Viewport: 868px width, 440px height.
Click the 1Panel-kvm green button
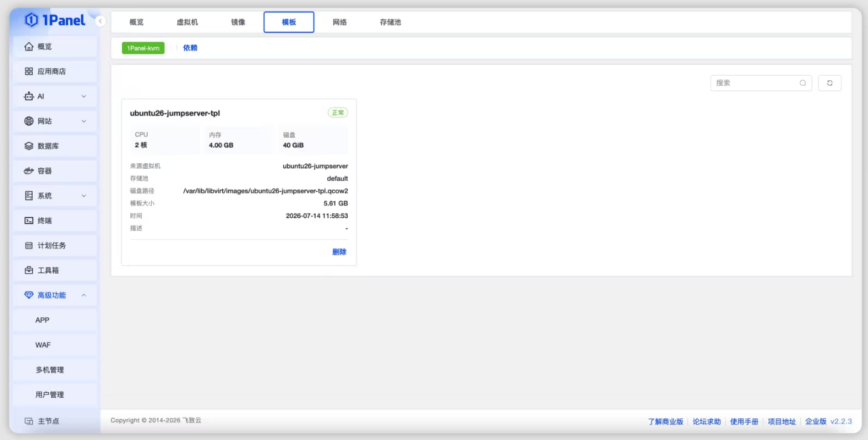(143, 48)
